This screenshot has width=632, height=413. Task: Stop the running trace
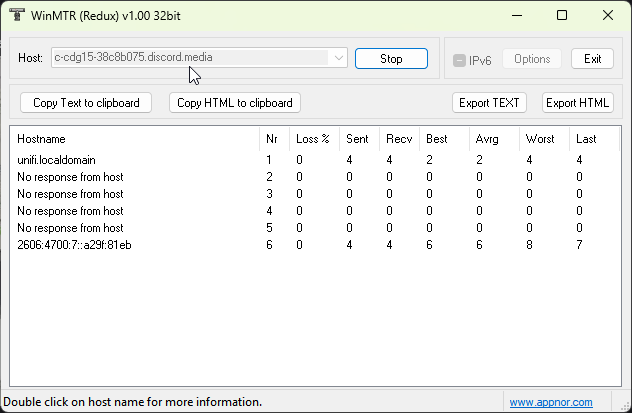pyautogui.click(x=391, y=59)
